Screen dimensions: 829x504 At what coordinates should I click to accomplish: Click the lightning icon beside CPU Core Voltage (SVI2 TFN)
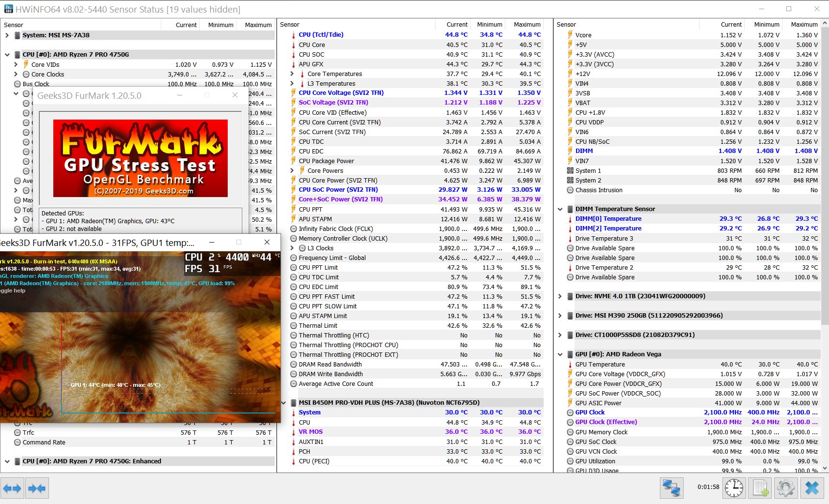pyautogui.click(x=294, y=93)
